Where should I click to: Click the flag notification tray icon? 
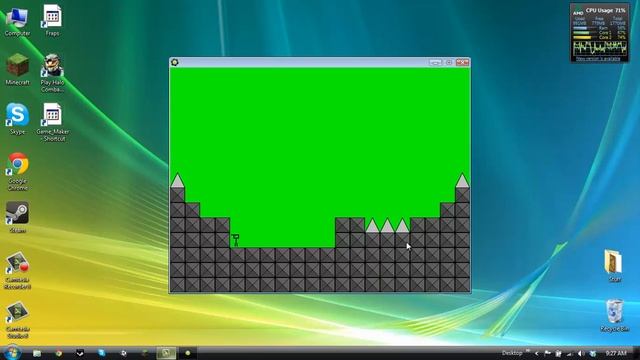point(547,353)
